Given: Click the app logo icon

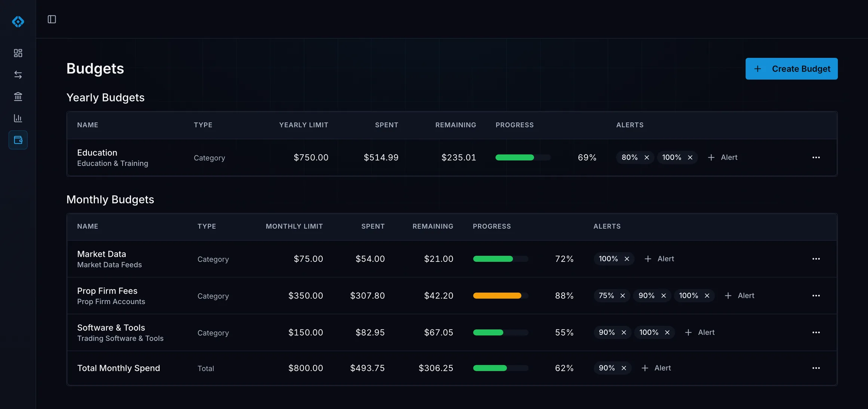Looking at the screenshot, I should [x=18, y=21].
